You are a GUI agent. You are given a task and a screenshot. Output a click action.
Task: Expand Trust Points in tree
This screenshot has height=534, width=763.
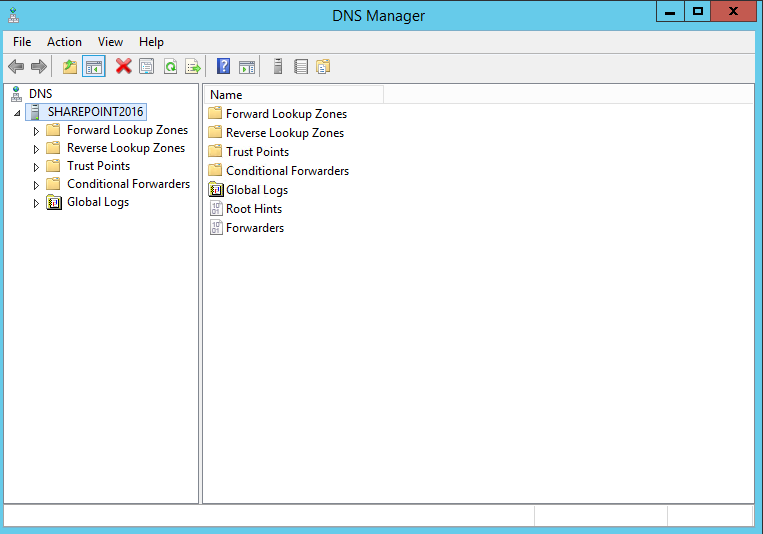36,167
